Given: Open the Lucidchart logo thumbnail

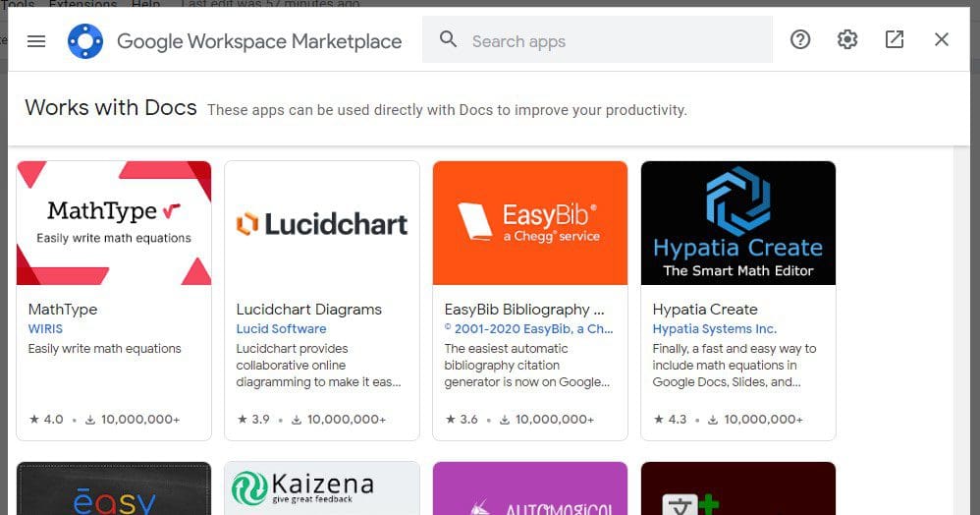Looking at the screenshot, I should [322, 223].
